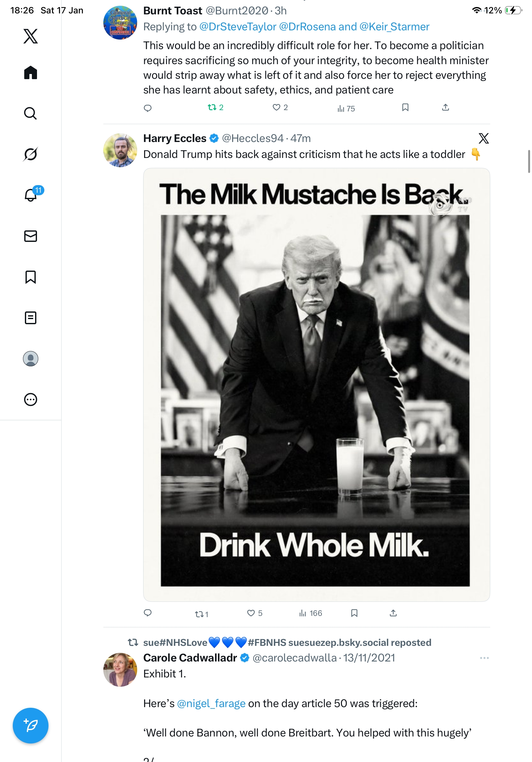Open Search in sidebar
This screenshot has height=762, width=532.
point(31,113)
